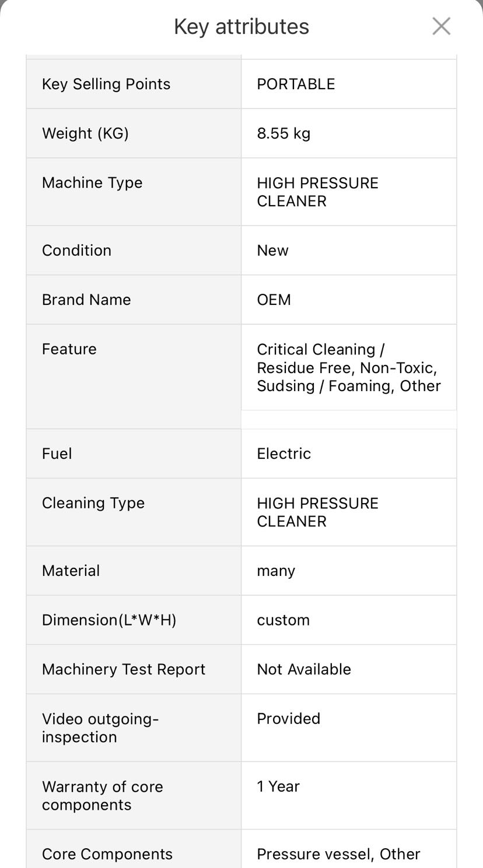Tap the Video outgoing-inspection label
This screenshot has width=483, height=868.
(x=100, y=728)
